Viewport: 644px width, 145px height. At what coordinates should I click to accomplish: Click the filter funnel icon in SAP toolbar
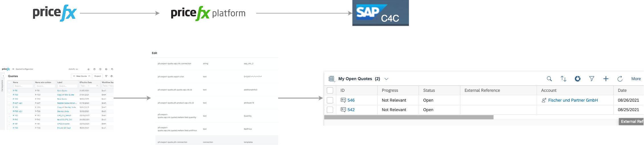pyautogui.click(x=592, y=79)
